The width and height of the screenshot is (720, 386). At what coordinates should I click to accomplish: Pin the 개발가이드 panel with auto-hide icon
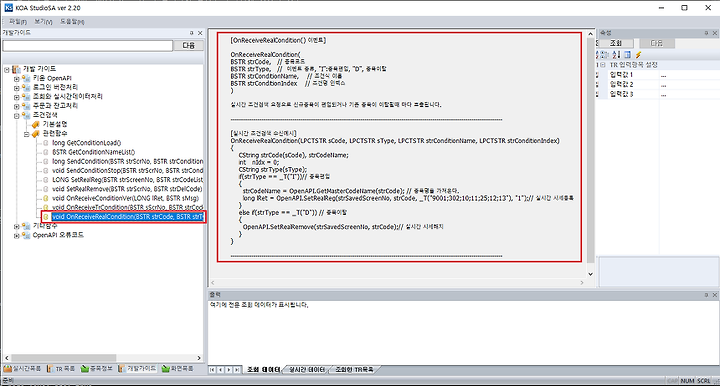[x=191, y=33]
